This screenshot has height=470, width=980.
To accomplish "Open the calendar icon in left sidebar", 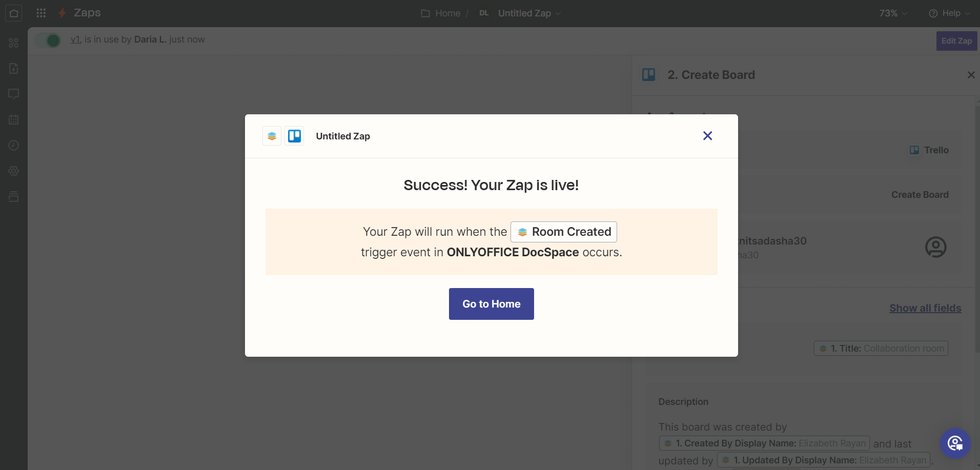I will point(14,119).
